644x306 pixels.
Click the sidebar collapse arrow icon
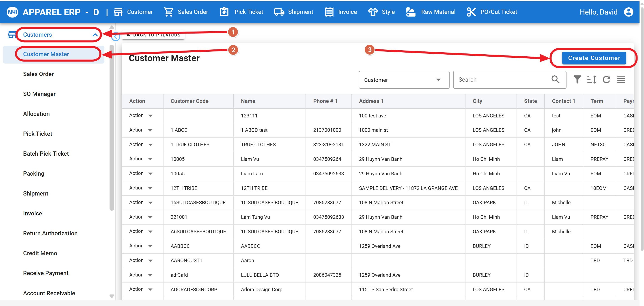tap(116, 37)
